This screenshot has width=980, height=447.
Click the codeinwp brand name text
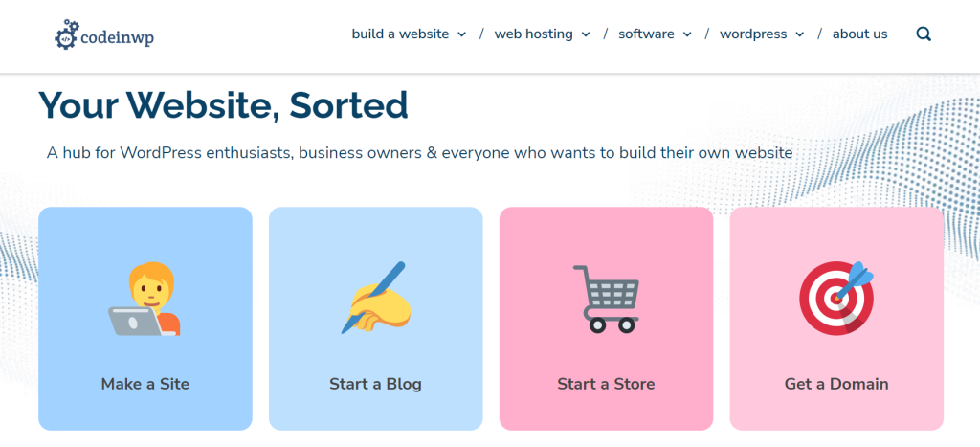[x=118, y=37]
